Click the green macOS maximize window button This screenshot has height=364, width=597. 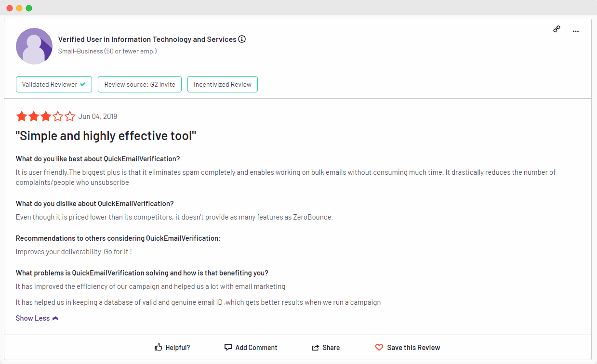click(x=29, y=8)
